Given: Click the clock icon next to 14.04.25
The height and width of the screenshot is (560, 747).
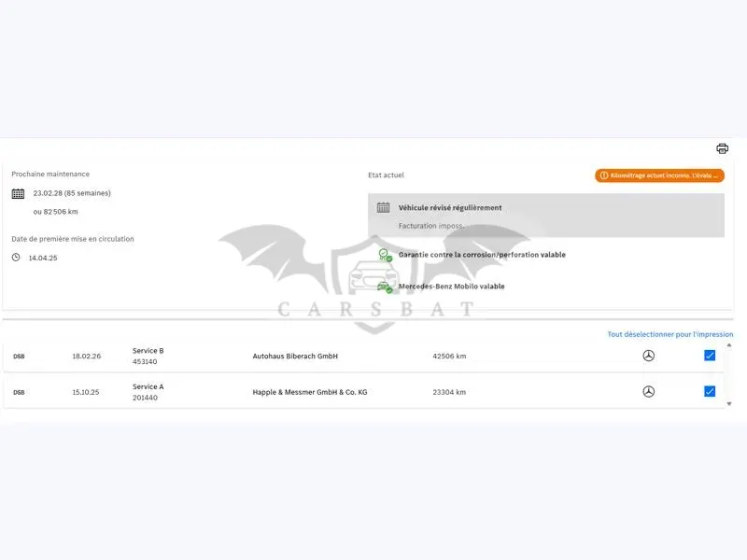Looking at the screenshot, I should click(x=16, y=258).
